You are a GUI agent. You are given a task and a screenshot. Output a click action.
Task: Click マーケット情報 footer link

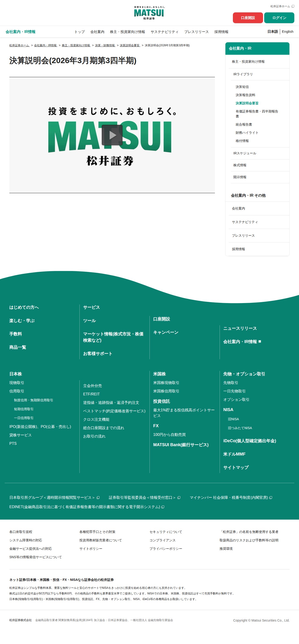pos(113,337)
